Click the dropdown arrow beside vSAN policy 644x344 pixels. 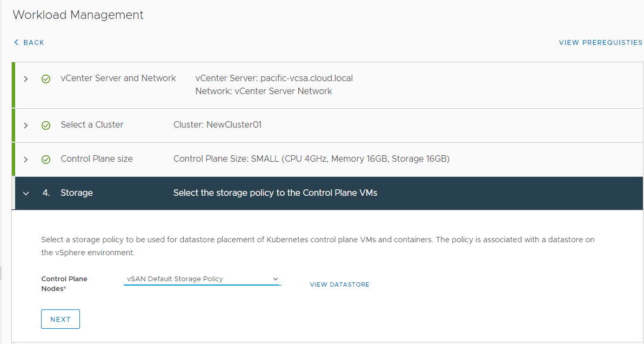click(x=275, y=279)
